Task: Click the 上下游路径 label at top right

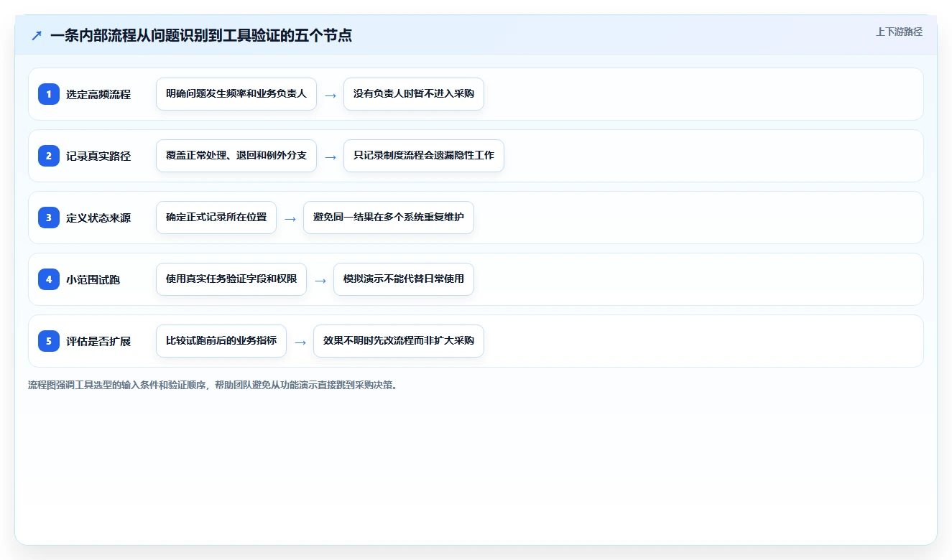Action: point(899,32)
